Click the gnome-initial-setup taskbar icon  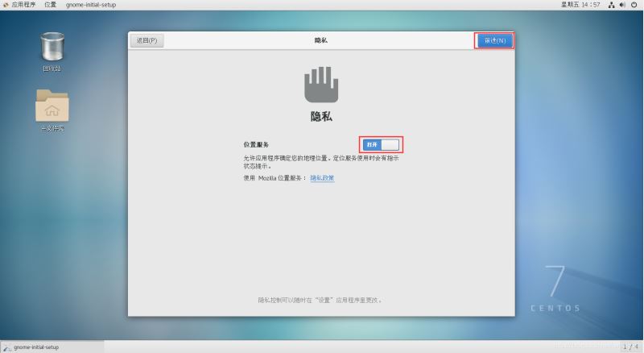click(x=6, y=347)
